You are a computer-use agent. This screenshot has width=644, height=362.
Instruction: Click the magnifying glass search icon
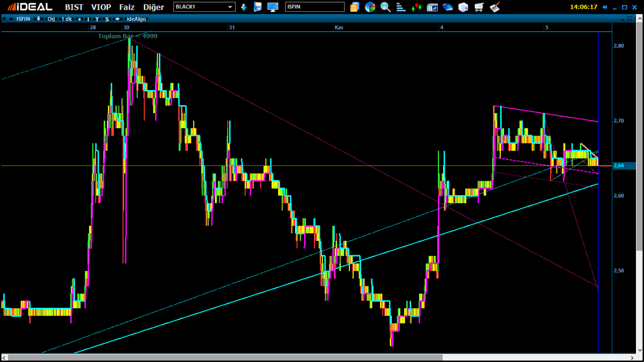(385, 7)
